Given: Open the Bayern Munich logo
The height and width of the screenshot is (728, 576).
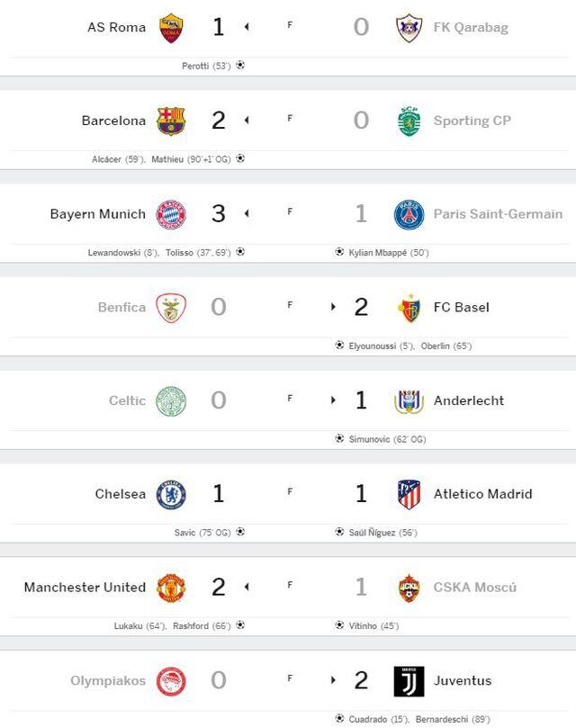Looking at the screenshot, I should point(171,214).
